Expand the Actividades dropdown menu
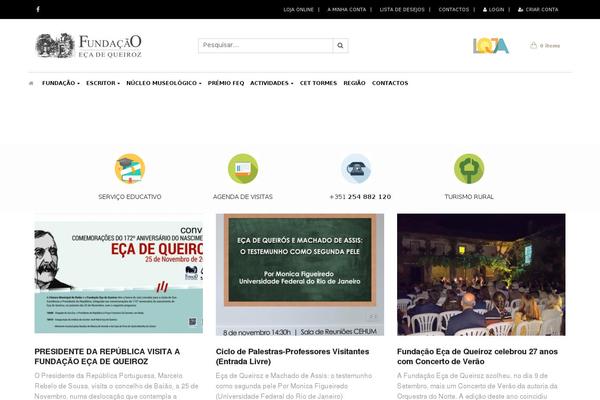 coord(272,83)
